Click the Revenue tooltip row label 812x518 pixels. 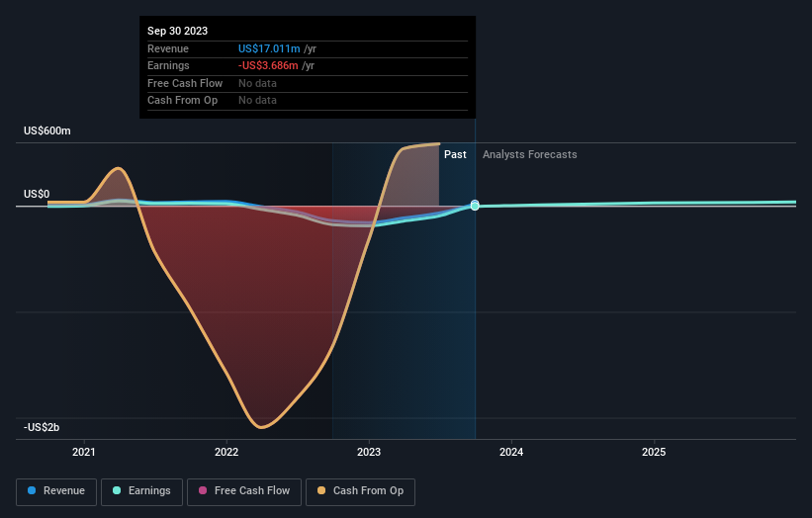(168, 48)
